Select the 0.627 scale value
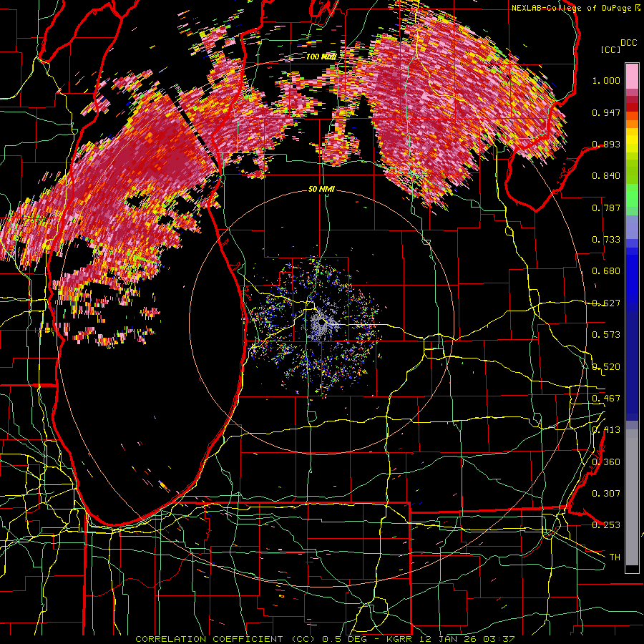 coord(606,303)
